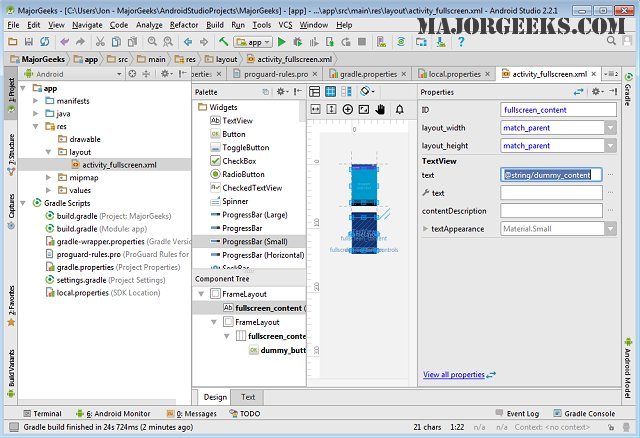The width and height of the screenshot is (640, 438).
Task: Click the Save All disk icon
Action: click(x=29, y=42)
